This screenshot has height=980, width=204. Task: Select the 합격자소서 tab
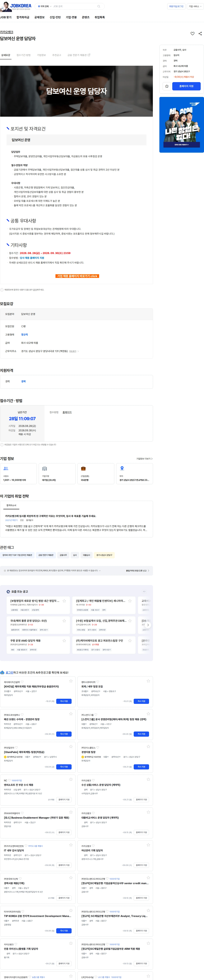point(11,506)
